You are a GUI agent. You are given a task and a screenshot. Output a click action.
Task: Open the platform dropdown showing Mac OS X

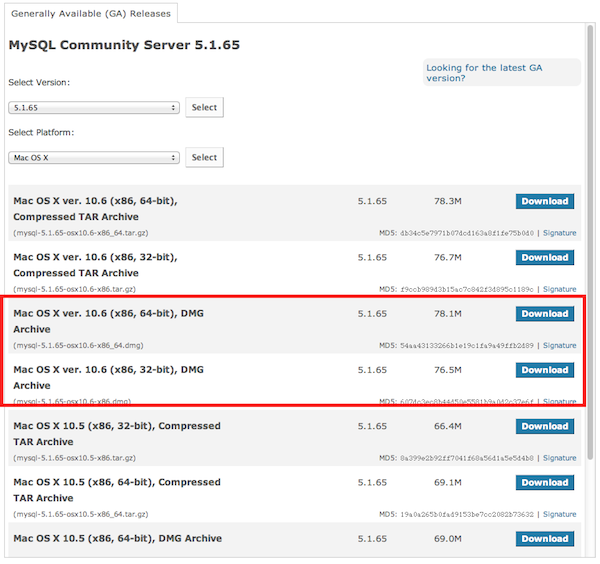[x=94, y=158]
